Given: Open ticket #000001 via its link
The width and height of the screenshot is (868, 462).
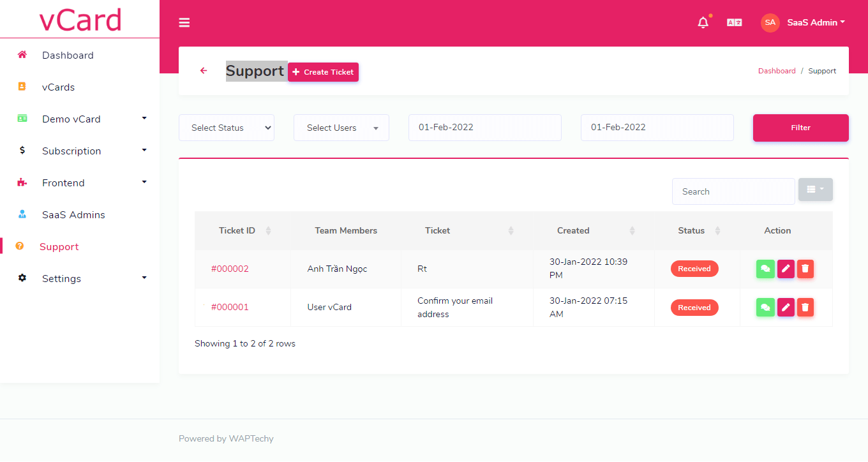Looking at the screenshot, I should (x=230, y=307).
